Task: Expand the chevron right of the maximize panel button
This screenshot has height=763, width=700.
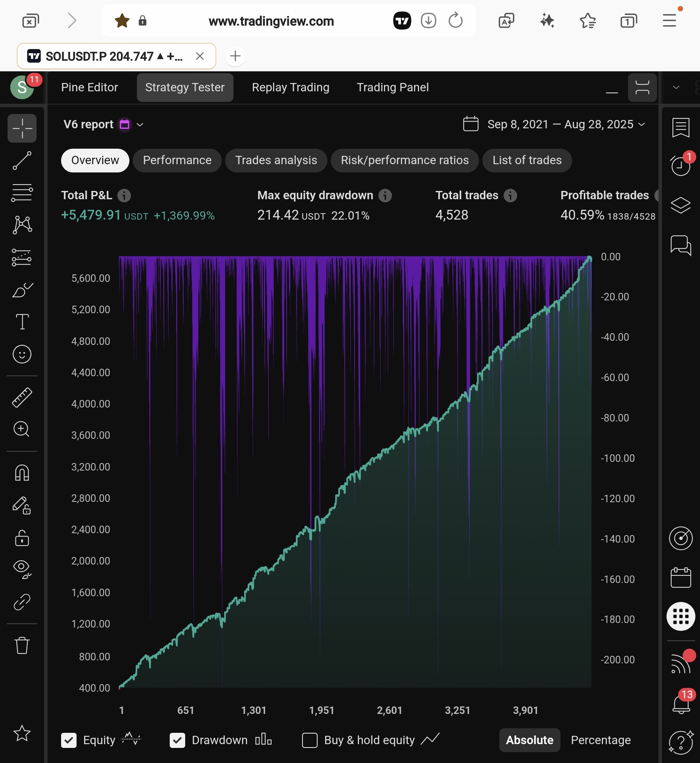Action: (x=676, y=88)
